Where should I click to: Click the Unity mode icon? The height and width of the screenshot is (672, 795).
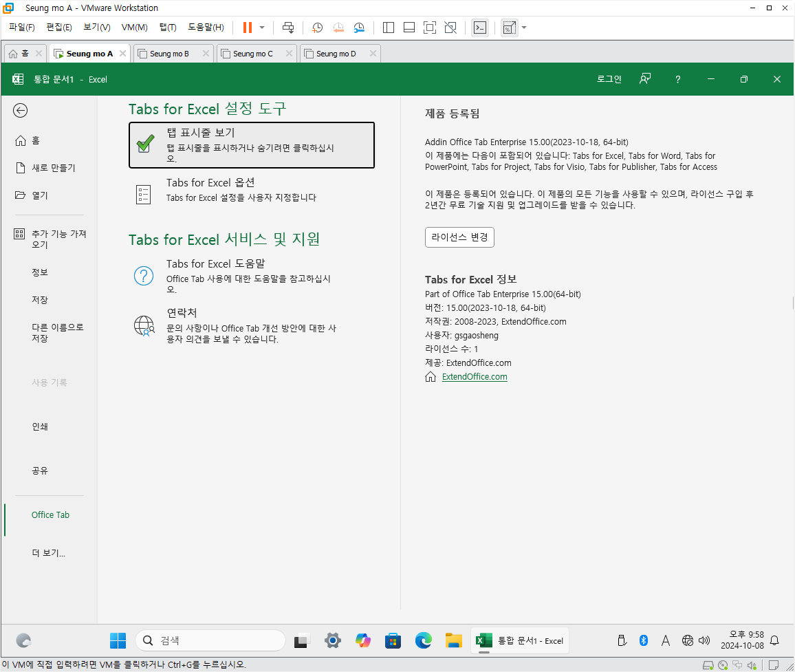click(450, 28)
